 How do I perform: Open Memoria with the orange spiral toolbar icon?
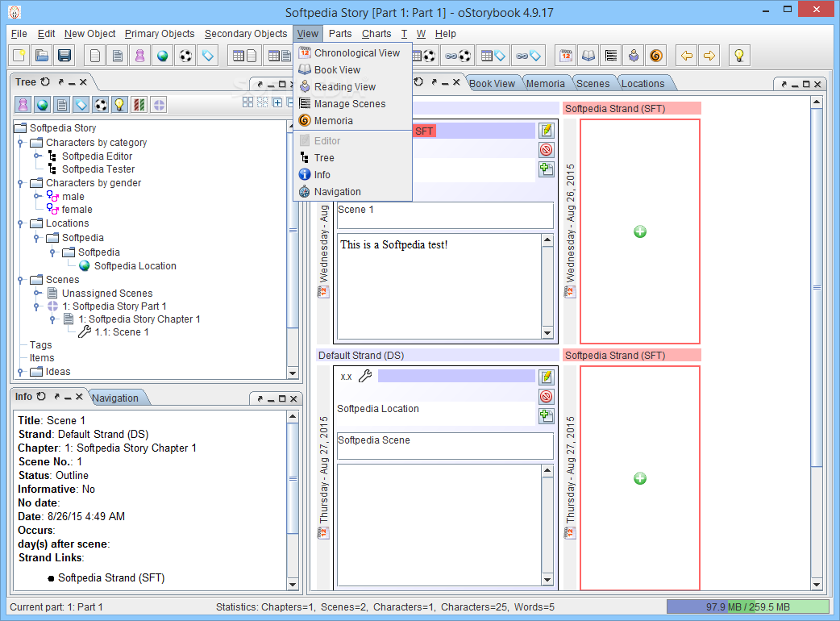[655, 55]
